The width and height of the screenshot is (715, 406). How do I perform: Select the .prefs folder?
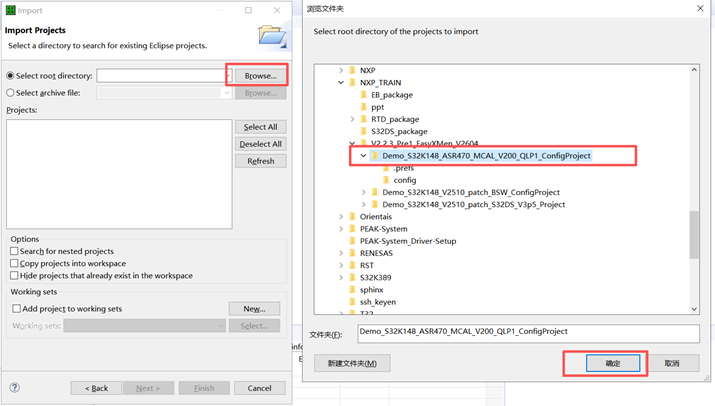[404, 168]
